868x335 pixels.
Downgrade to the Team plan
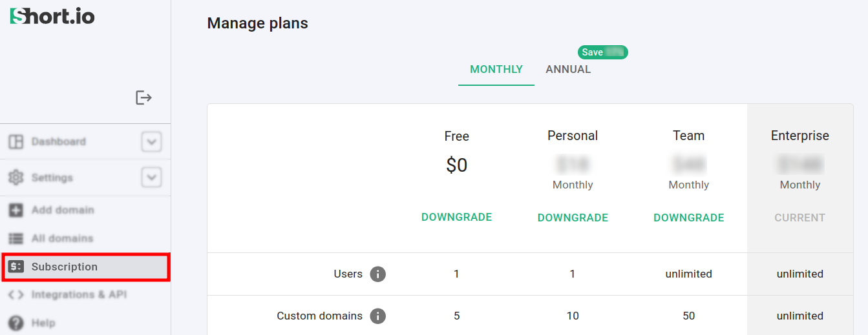[688, 218]
